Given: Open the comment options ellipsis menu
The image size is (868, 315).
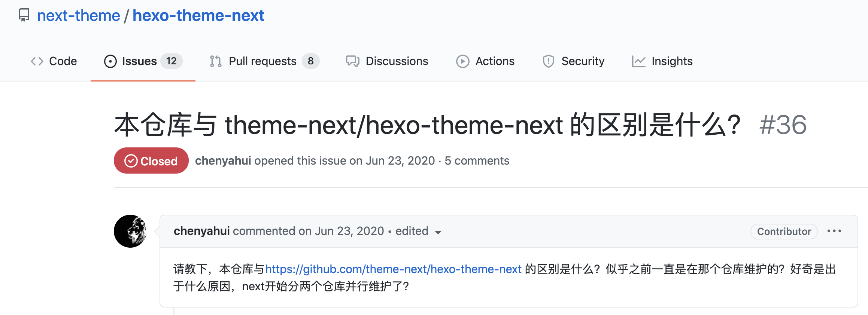Looking at the screenshot, I should coord(834,231).
